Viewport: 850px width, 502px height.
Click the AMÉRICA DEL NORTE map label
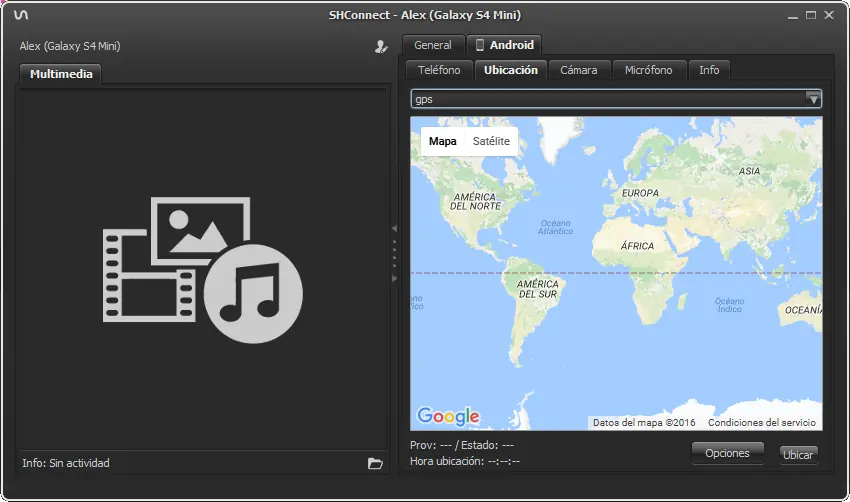pos(475,202)
